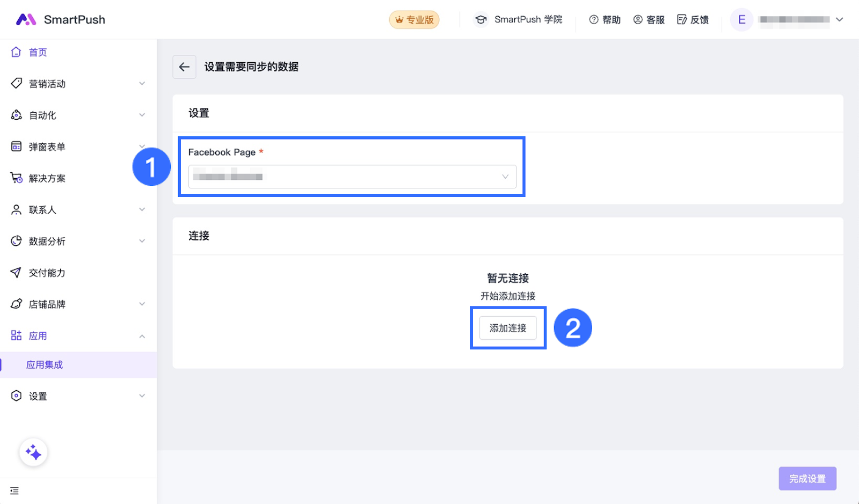Expand the 自动化 menu
859x504 pixels.
click(x=78, y=115)
